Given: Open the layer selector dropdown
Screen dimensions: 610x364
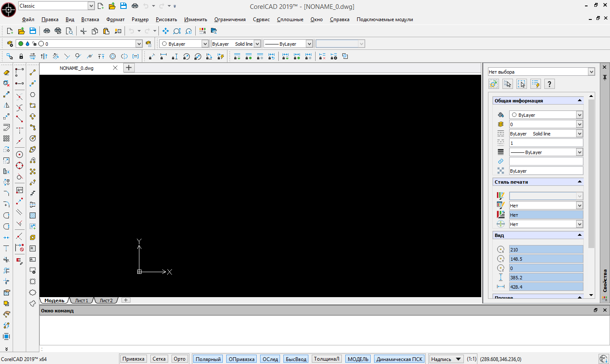Looking at the screenshot, I should [x=139, y=44].
